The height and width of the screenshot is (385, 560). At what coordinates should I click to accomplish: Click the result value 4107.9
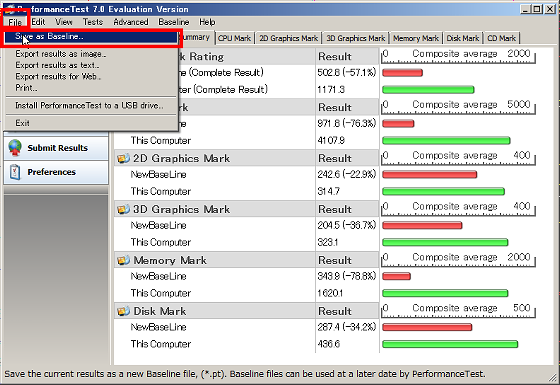click(331, 140)
